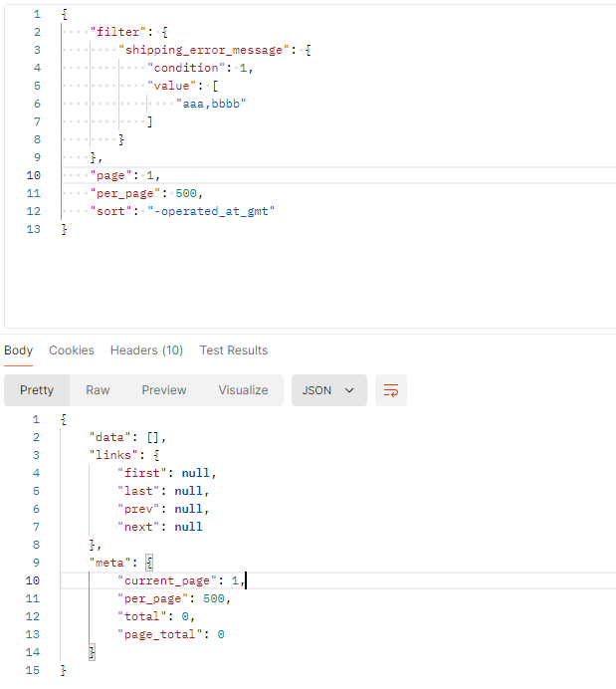The height and width of the screenshot is (689, 616).
Task: Click the "current_page" key in response
Action: [x=168, y=580]
